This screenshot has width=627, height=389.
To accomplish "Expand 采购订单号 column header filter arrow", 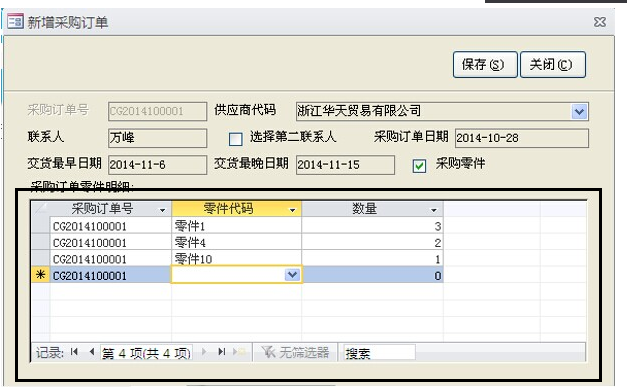I will pyautogui.click(x=162, y=210).
